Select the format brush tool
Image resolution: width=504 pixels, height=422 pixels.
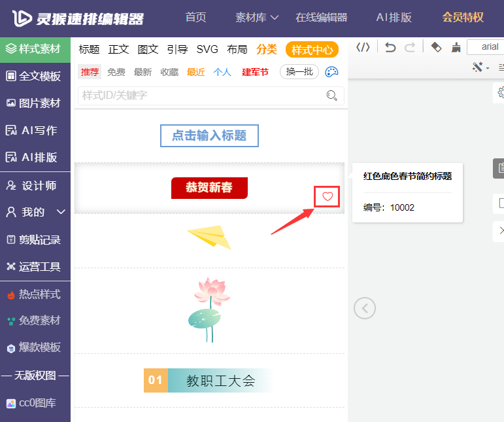tap(456, 47)
